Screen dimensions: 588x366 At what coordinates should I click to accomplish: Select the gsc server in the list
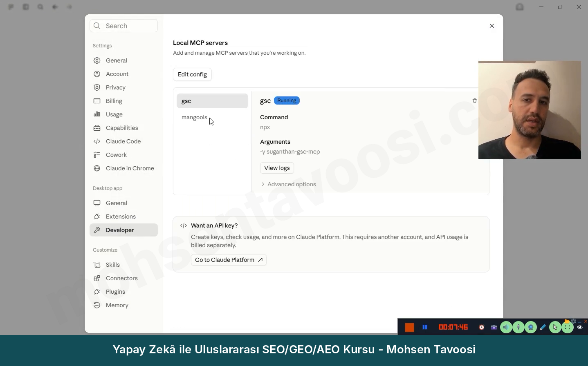pos(212,101)
